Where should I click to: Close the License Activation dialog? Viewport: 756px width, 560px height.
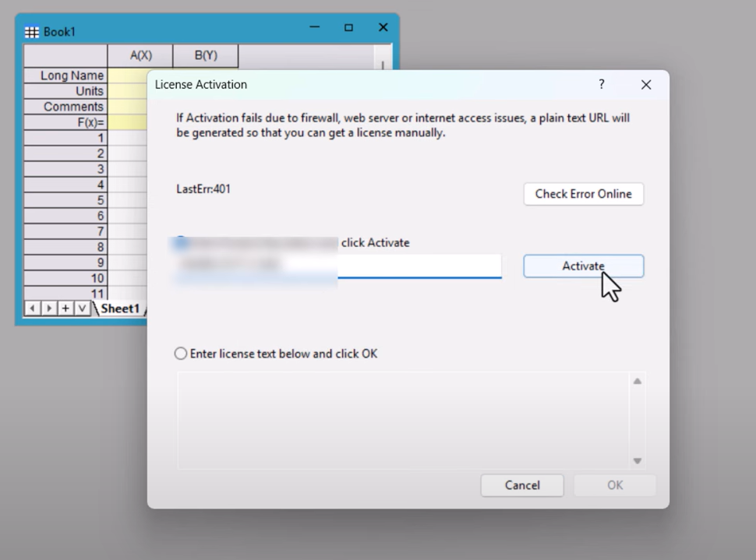pos(645,85)
